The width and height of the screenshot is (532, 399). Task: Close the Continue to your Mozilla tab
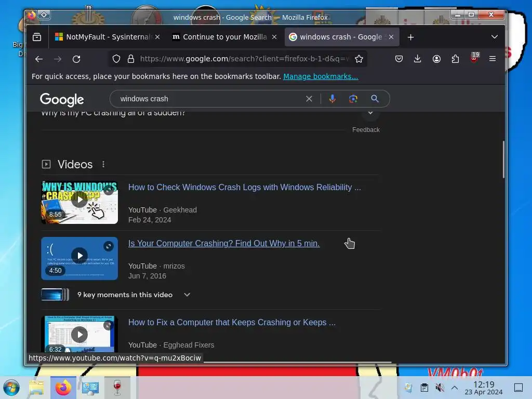coord(274,37)
